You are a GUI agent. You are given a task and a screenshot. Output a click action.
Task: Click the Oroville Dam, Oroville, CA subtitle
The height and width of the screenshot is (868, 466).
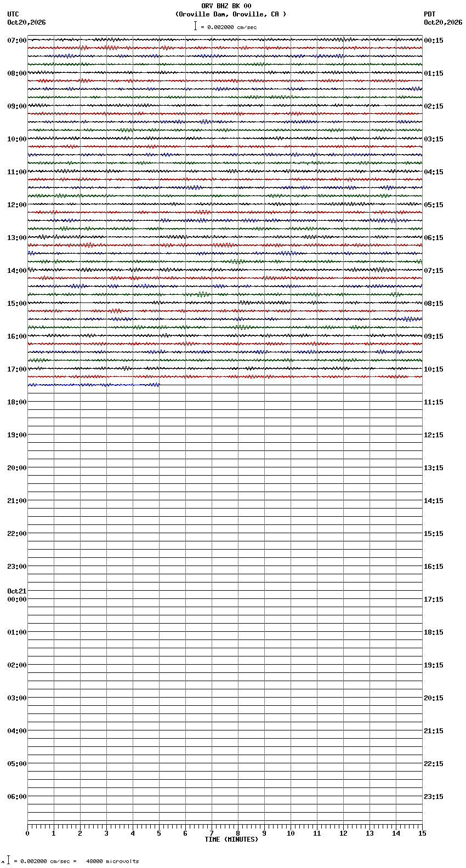(231, 14)
